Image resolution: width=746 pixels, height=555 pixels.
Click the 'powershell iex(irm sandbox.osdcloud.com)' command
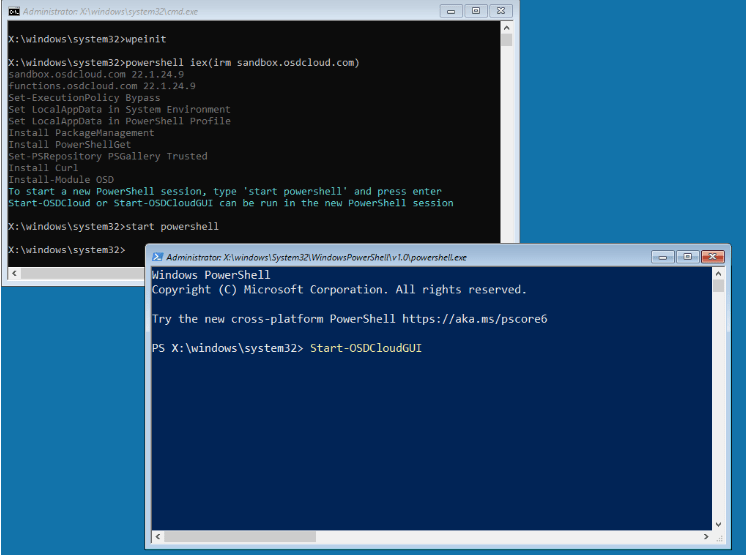(x=242, y=62)
